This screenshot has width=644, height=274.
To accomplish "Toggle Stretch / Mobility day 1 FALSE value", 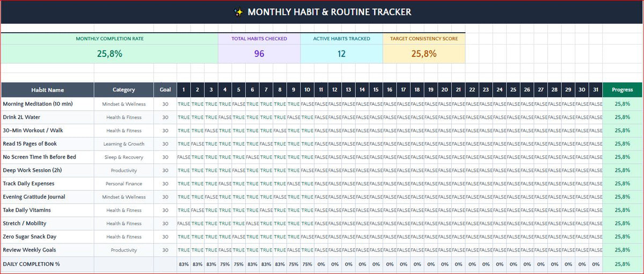I will tap(184, 223).
